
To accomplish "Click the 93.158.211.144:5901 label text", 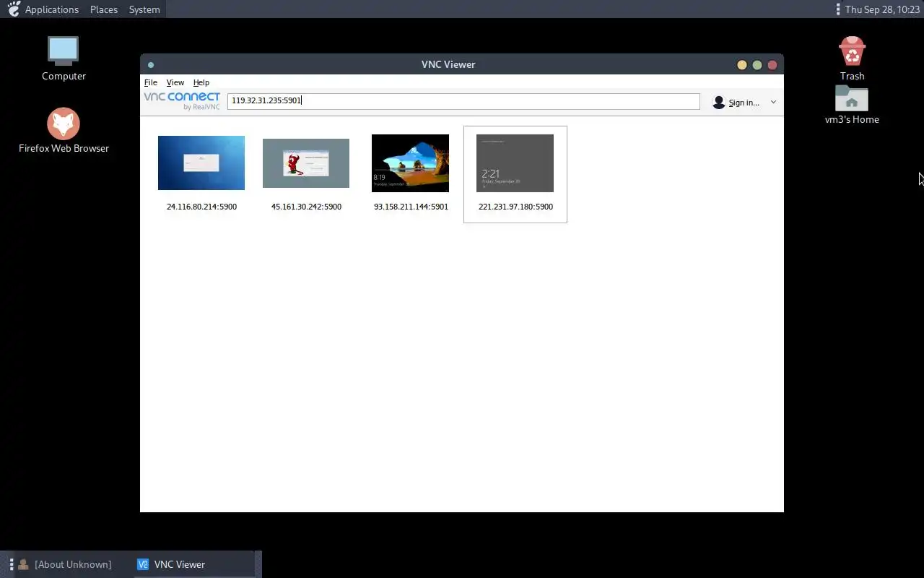I will 411,207.
